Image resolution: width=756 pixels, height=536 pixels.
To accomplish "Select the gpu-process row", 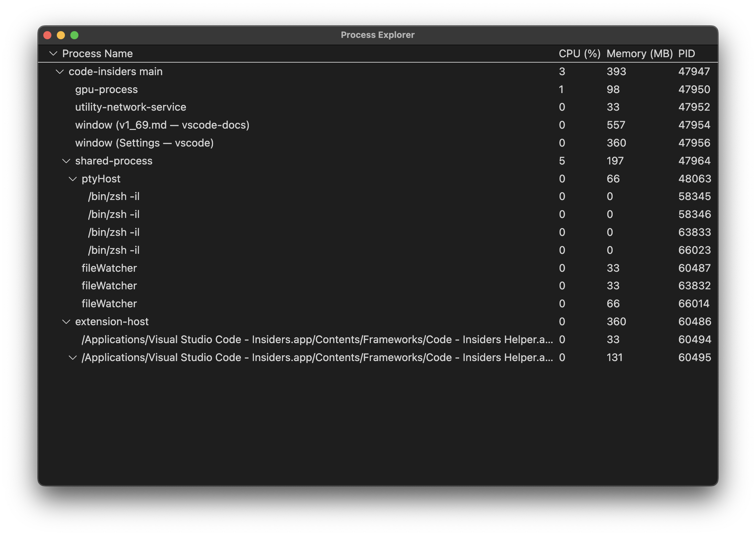I will pyautogui.click(x=106, y=90).
